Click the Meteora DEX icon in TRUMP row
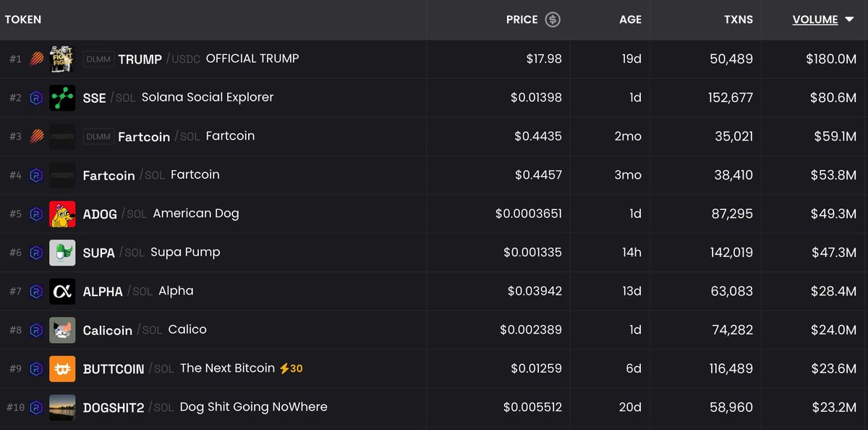The image size is (868, 430). point(36,59)
